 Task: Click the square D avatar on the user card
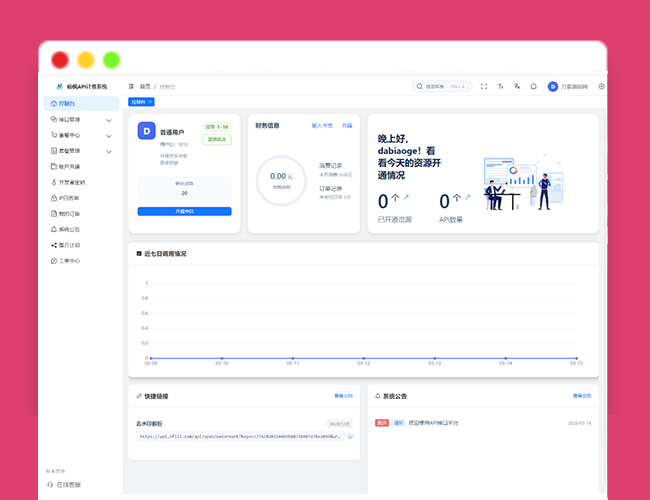[x=146, y=131]
